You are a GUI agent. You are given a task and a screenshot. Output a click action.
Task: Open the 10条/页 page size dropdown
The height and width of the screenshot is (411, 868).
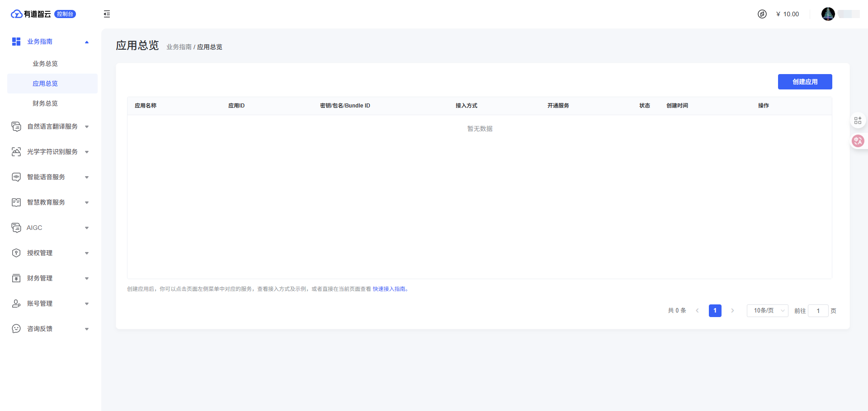click(x=767, y=311)
